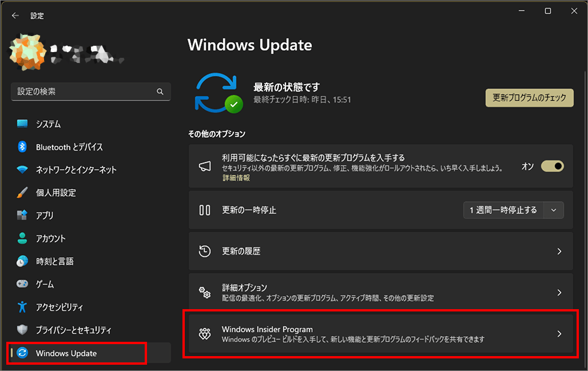The height and width of the screenshot is (371, 588).
Task: Close the Settings window
Action: click(574, 11)
